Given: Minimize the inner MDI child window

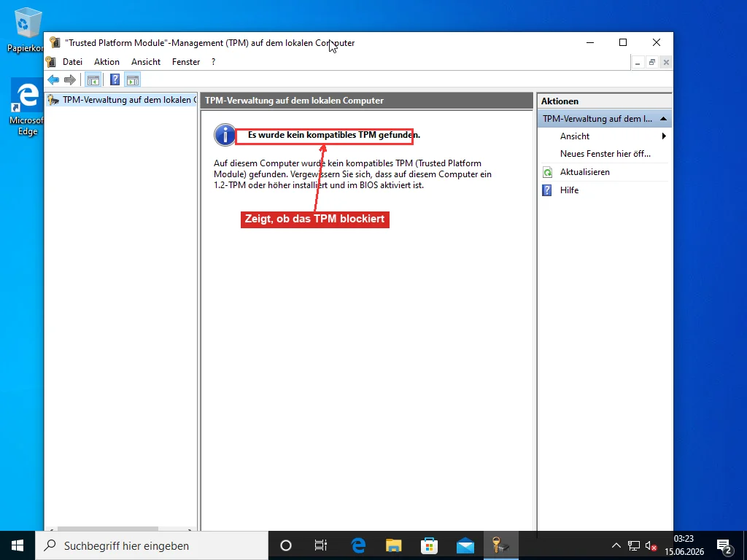Looking at the screenshot, I should click(x=638, y=63).
